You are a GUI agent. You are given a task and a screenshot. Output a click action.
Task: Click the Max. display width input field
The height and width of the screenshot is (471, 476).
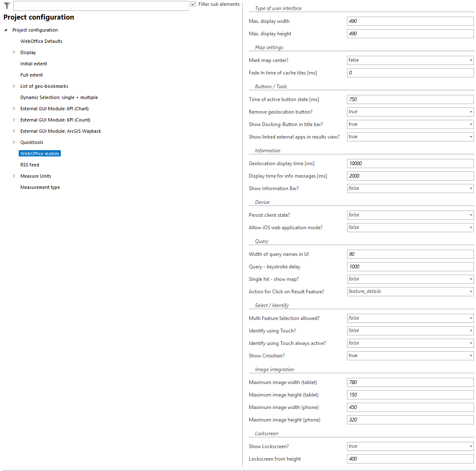click(410, 21)
